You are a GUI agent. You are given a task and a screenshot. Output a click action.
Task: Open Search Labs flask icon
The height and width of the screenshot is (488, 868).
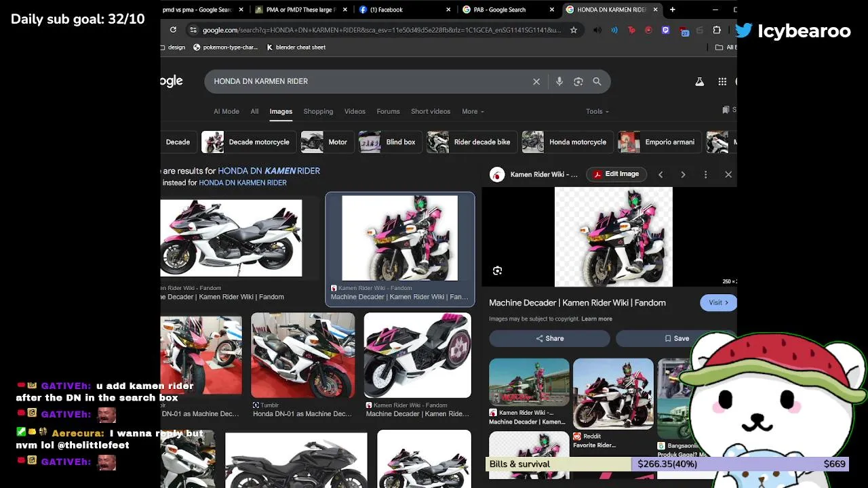click(699, 81)
